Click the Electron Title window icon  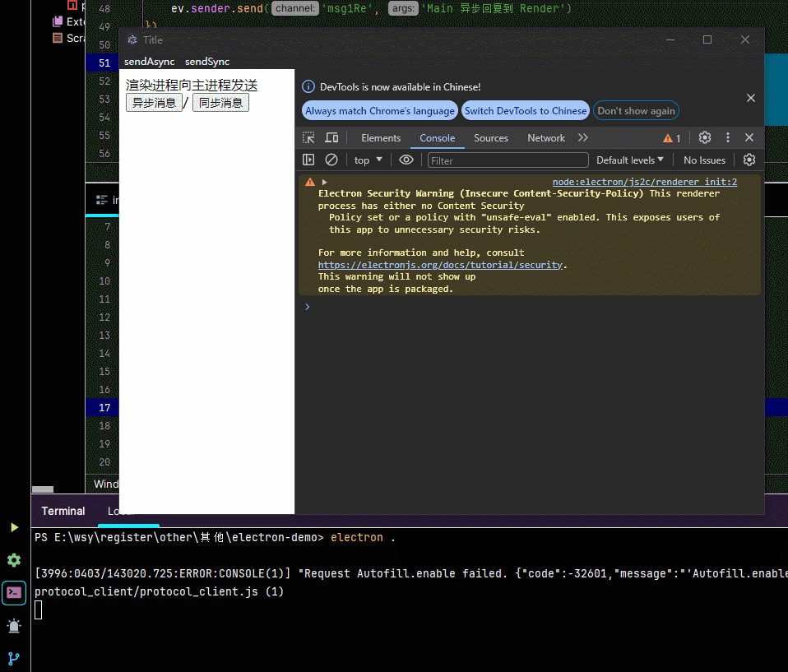pos(132,39)
